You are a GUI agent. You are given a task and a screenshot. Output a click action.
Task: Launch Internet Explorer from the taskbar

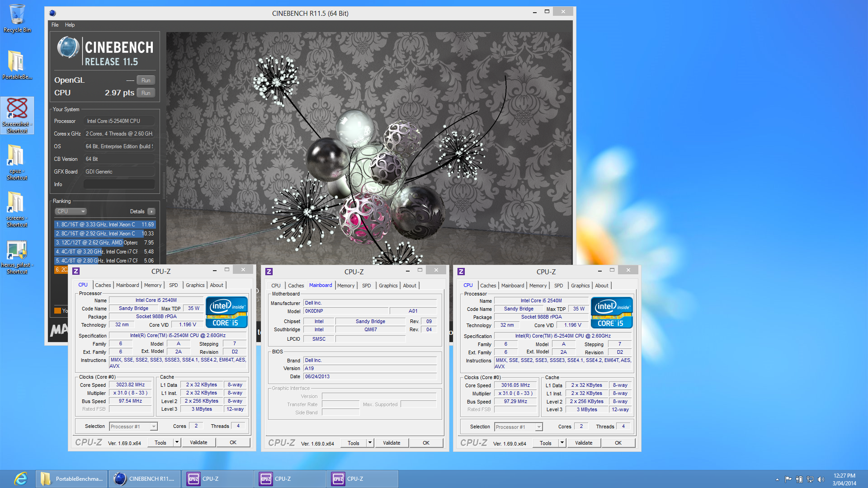tap(21, 479)
